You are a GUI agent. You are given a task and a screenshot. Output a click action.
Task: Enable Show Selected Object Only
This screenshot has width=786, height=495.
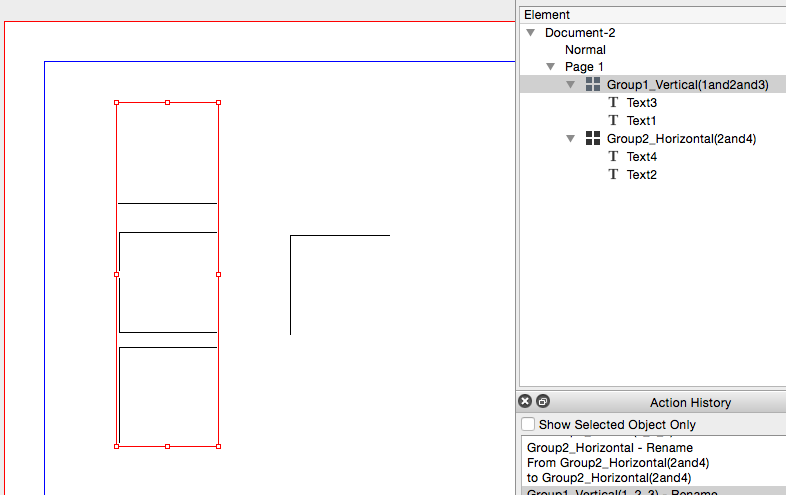click(528, 425)
